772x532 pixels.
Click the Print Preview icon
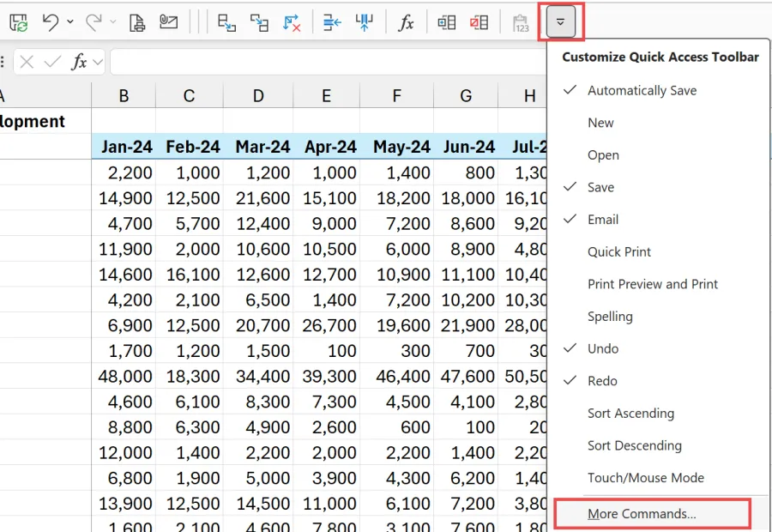137,23
